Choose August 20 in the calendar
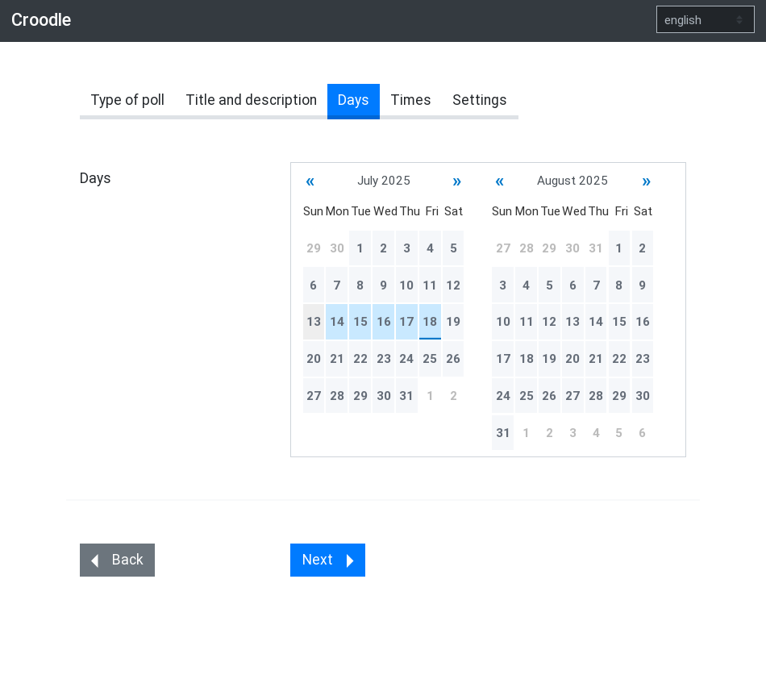 click(x=572, y=359)
